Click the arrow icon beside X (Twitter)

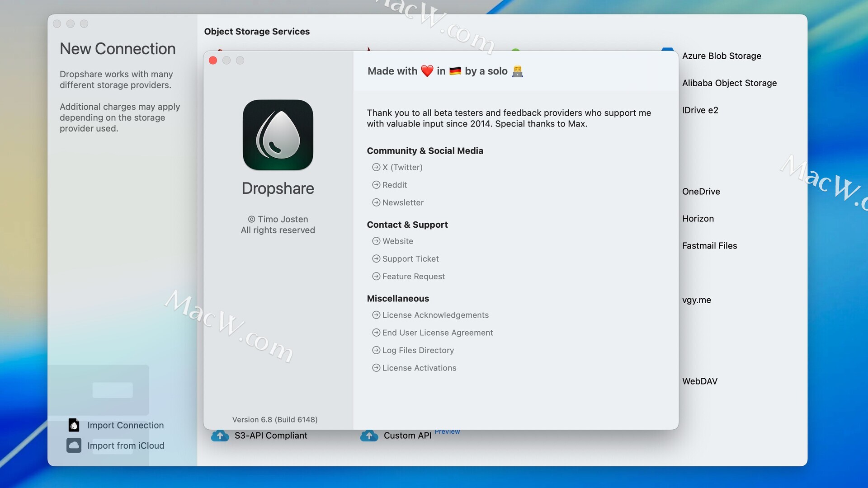click(x=376, y=167)
